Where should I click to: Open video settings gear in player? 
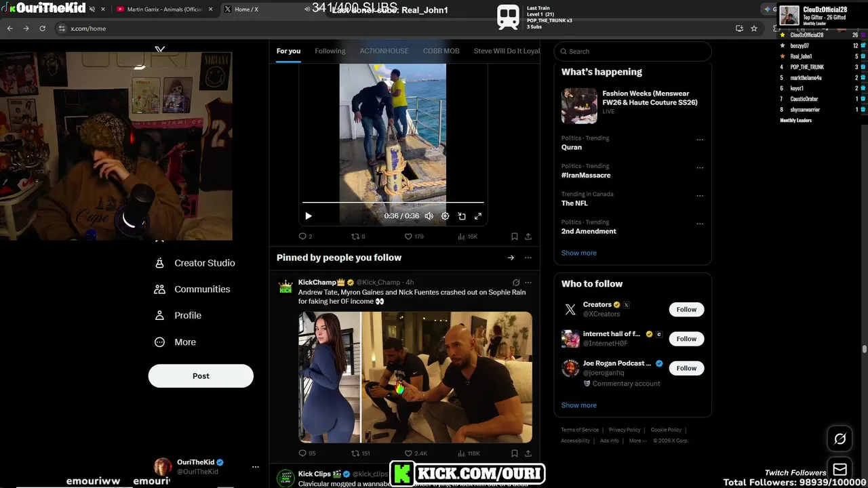445,216
